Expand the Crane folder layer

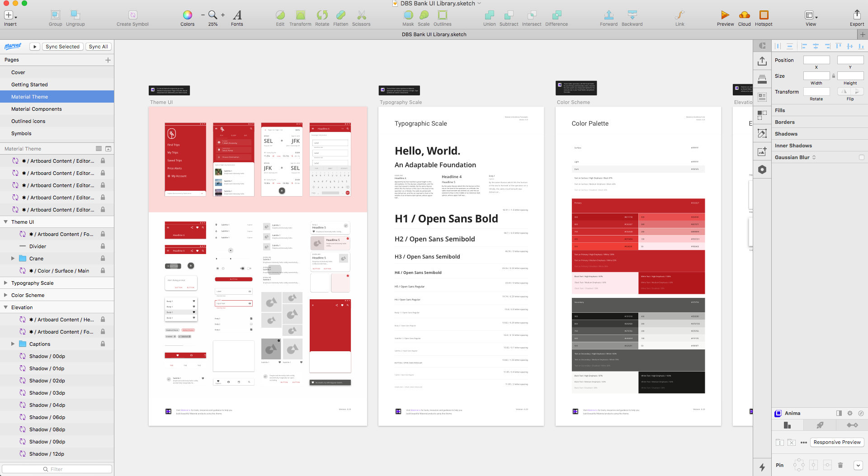point(13,259)
